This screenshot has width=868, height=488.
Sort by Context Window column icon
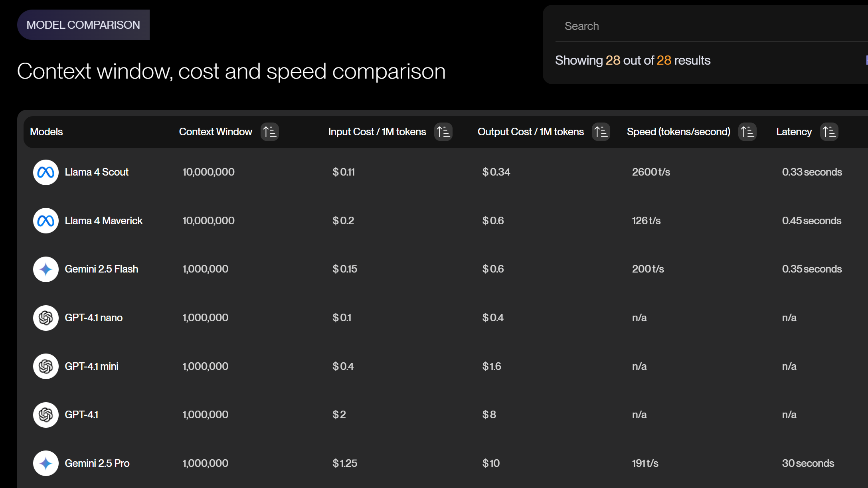270,132
